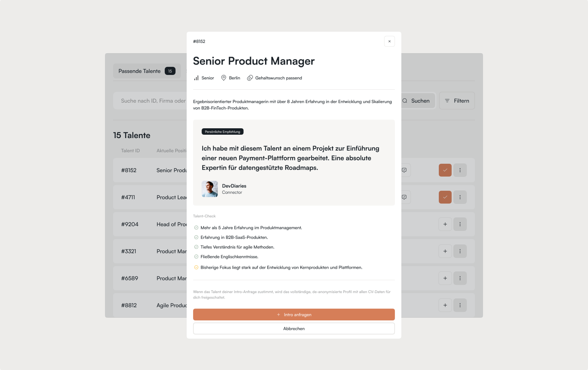This screenshot has height=370, width=588.
Task: Add talent #3321 with plus icon
Action: click(x=445, y=251)
